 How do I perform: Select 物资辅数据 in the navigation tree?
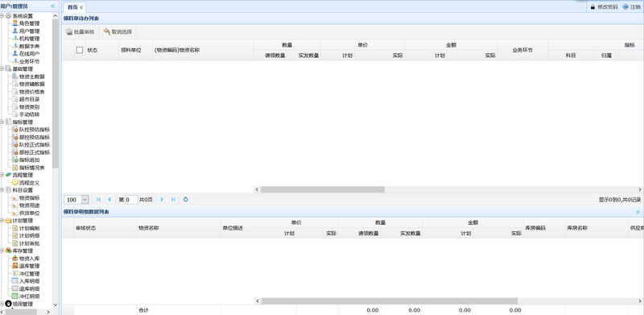coord(32,84)
